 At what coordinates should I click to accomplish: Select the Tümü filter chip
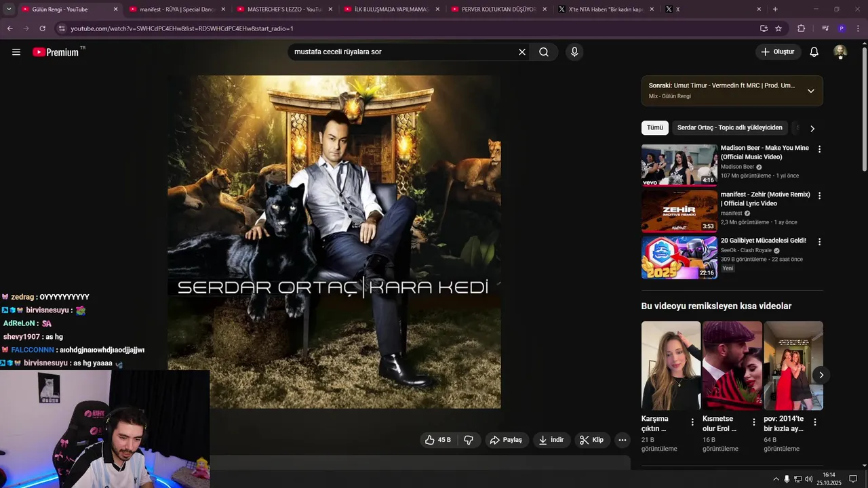[654, 127]
